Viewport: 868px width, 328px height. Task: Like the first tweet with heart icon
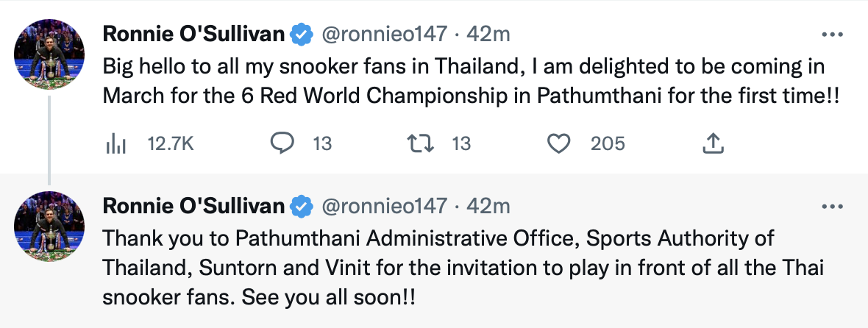(x=560, y=143)
